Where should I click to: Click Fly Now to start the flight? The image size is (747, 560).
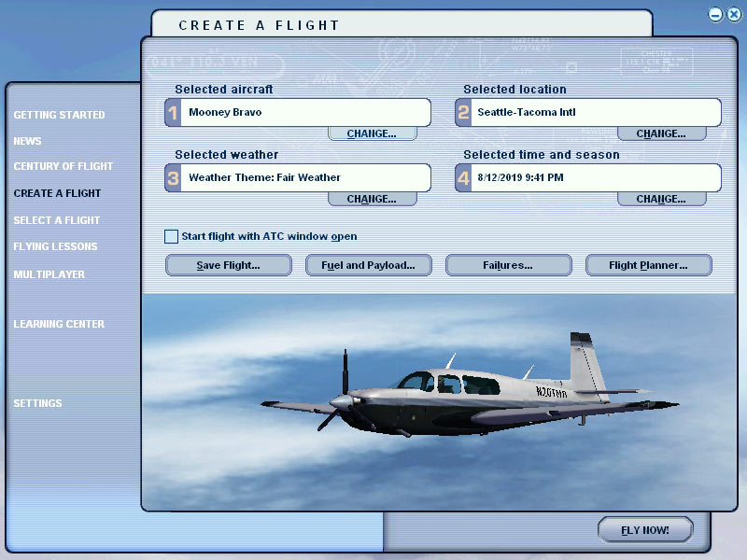[x=645, y=530]
